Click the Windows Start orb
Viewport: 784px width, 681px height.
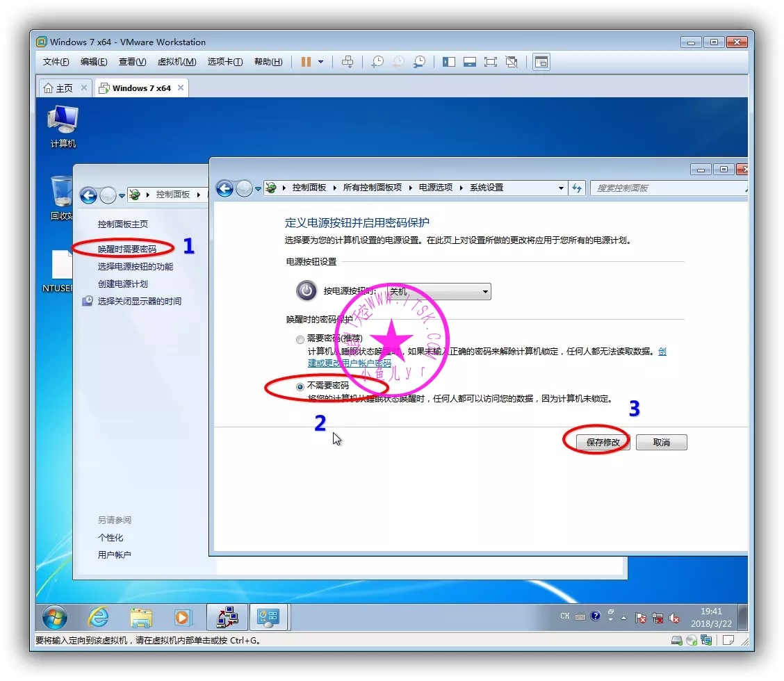(55, 616)
